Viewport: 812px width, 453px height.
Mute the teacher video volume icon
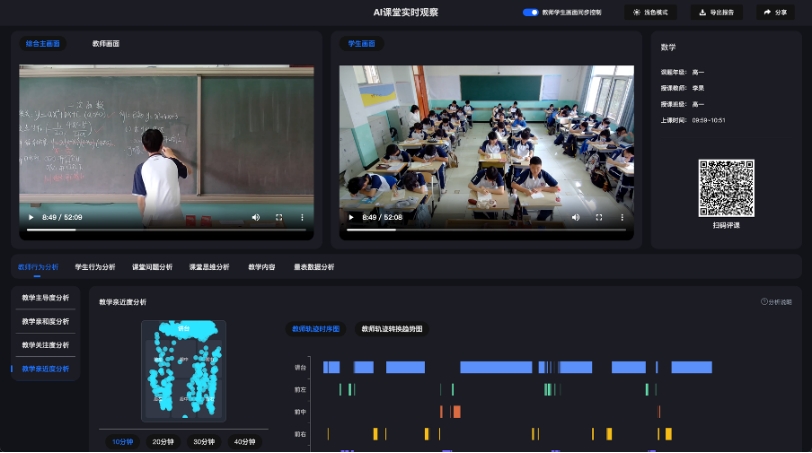click(x=255, y=217)
